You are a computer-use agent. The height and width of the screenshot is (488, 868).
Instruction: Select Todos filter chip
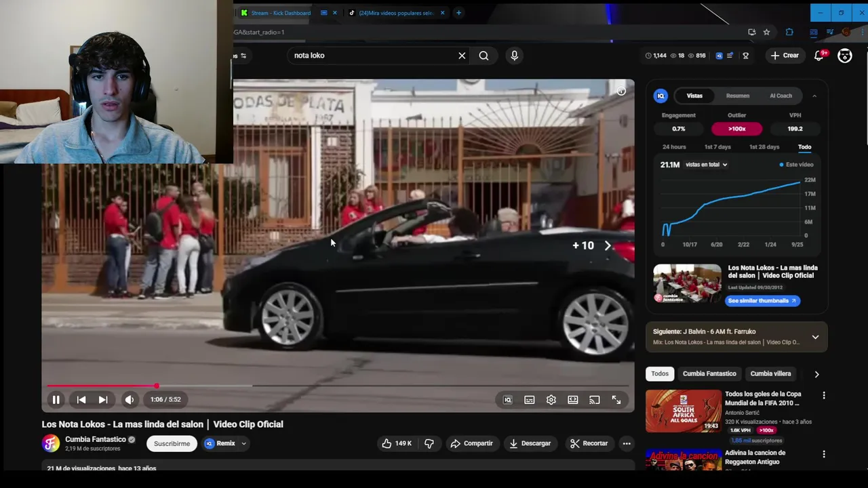[660, 373]
